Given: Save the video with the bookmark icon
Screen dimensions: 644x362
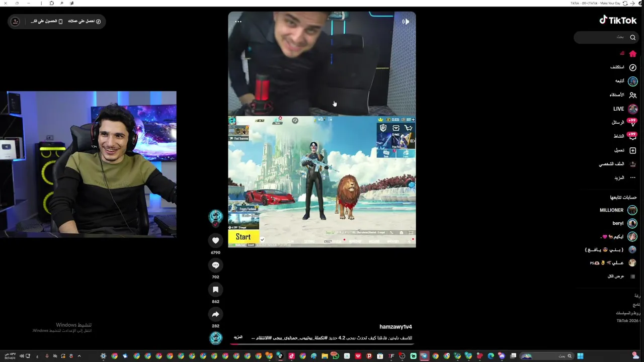Looking at the screenshot, I should pyautogui.click(x=215, y=290).
